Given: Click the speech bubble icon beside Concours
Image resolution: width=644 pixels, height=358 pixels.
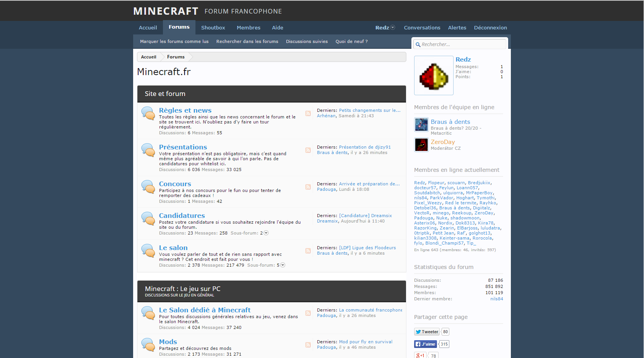Looking at the screenshot, I should pos(148,187).
